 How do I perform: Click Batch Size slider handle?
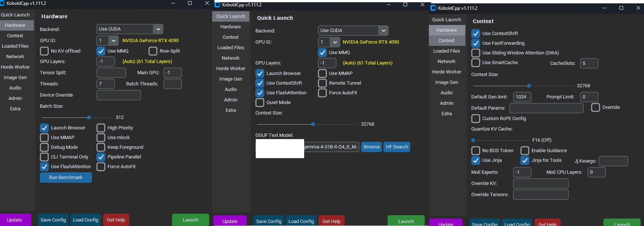(89, 117)
